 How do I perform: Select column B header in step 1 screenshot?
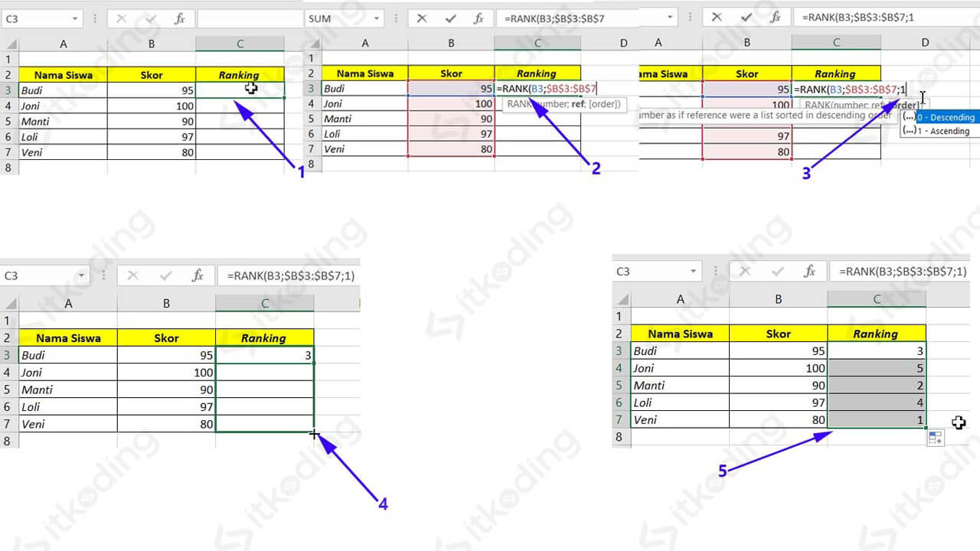152,44
